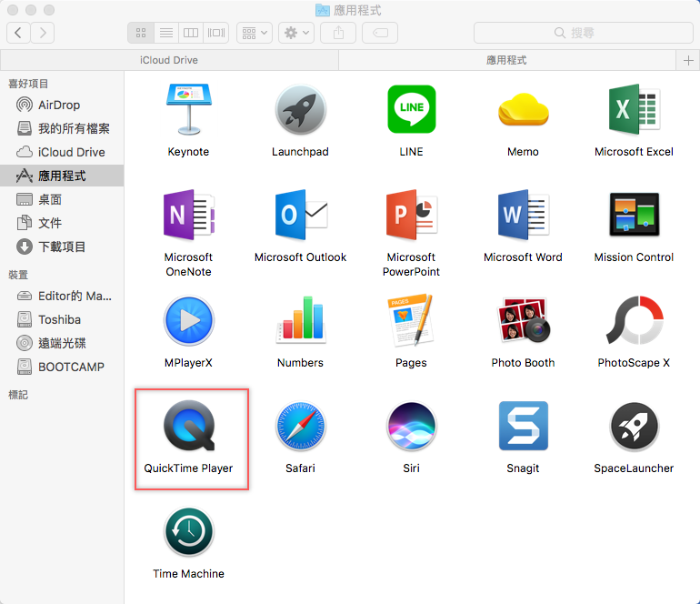
Task: Select the Safari compass icon
Action: 300,426
